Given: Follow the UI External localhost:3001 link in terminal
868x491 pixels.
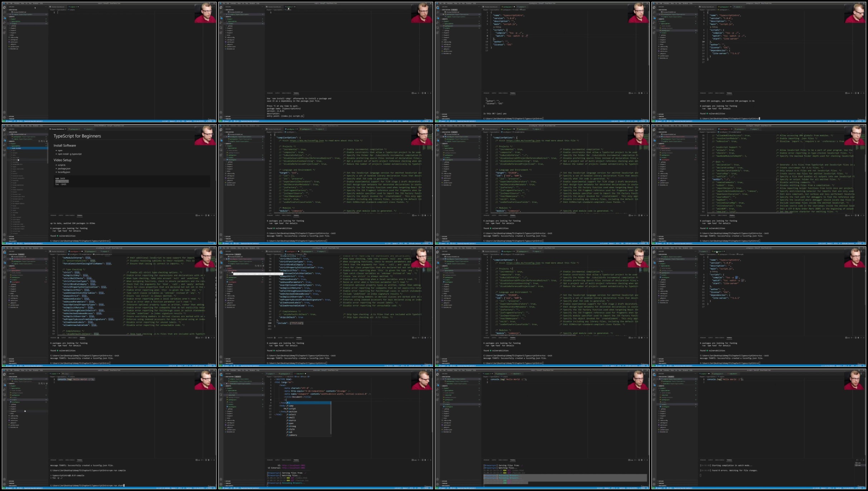Looking at the screenshot, I should [x=294, y=468].
